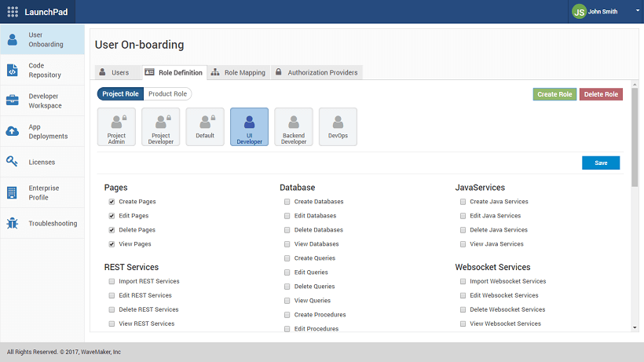The width and height of the screenshot is (644, 362).
Task: Click the Code Repository sidebar icon
Action: [13, 70]
